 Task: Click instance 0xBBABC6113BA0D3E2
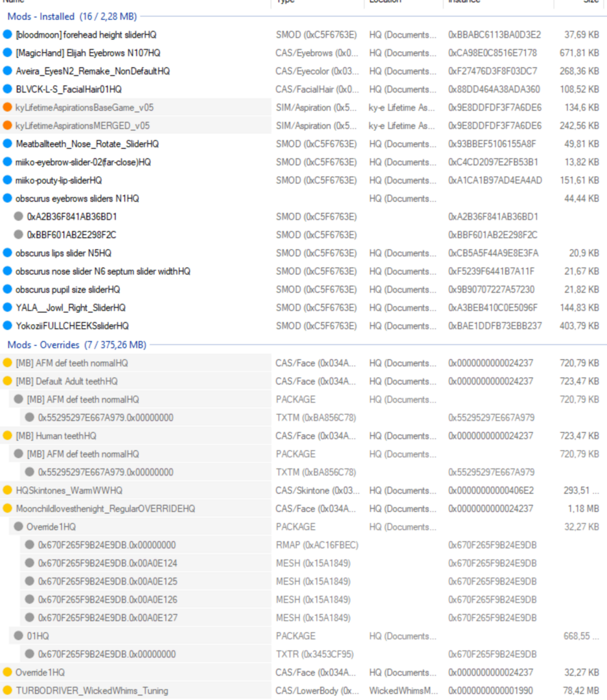[494, 35]
